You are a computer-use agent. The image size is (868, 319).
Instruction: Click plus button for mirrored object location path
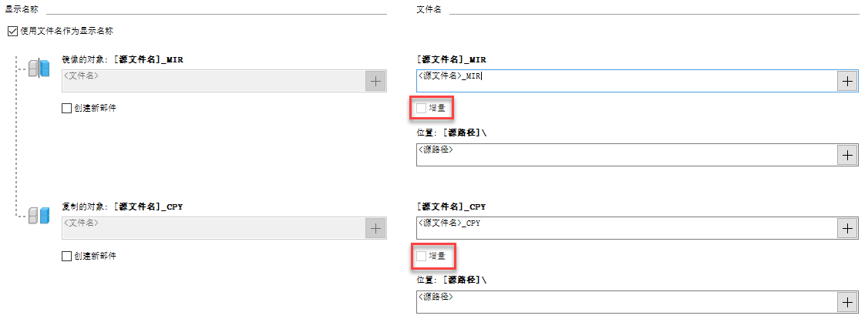click(847, 155)
